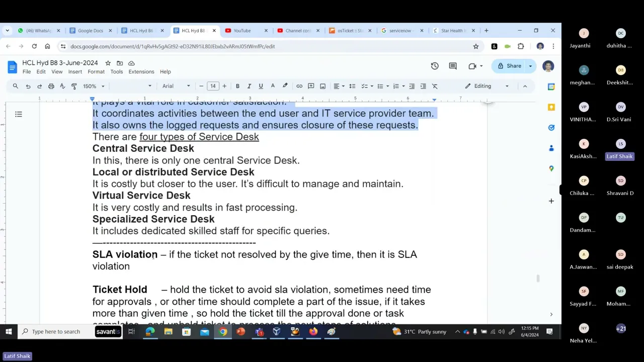Open bulleted list options
The image size is (644, 362).
(x=383, y=86)
